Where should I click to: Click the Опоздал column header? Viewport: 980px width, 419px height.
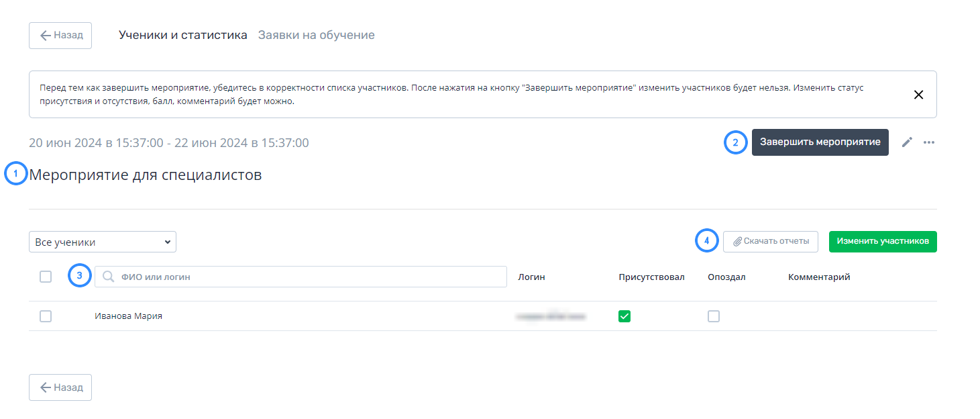pyautogui.click(x=726, y=277)
